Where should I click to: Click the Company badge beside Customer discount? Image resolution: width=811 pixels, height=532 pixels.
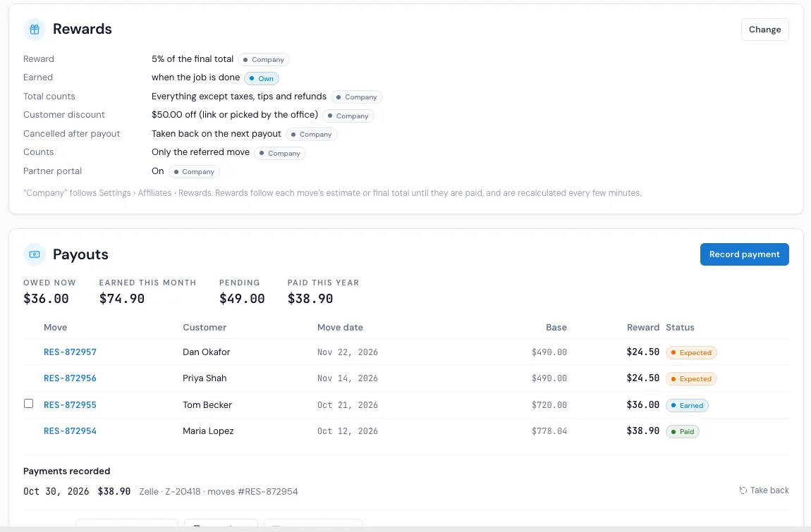[348, 116]
